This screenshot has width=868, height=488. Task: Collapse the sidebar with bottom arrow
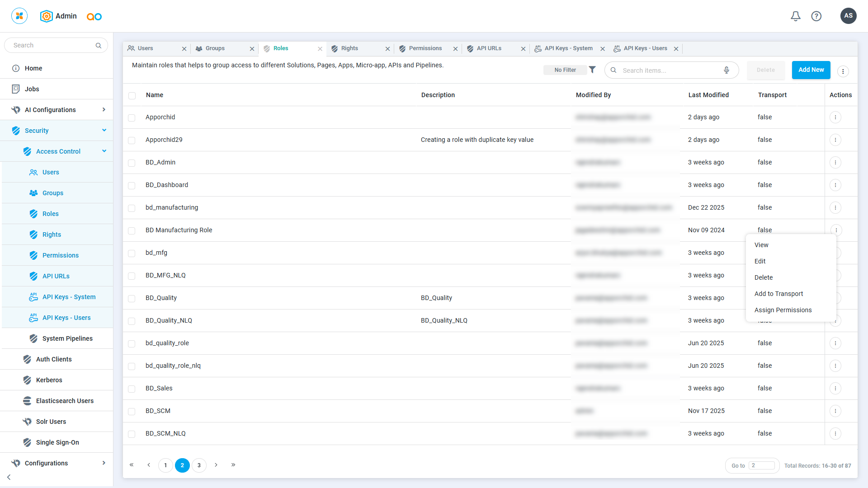point(9,477)
